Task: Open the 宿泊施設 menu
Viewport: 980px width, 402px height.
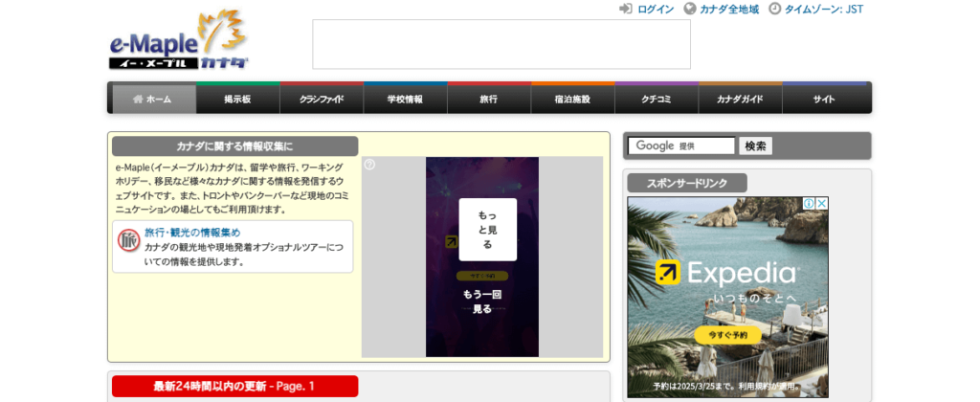Action: coord(573,99)
